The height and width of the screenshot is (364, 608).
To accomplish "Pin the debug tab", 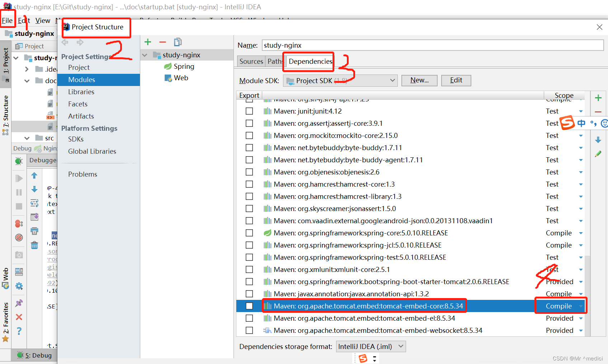I will (x=19, y=303).
